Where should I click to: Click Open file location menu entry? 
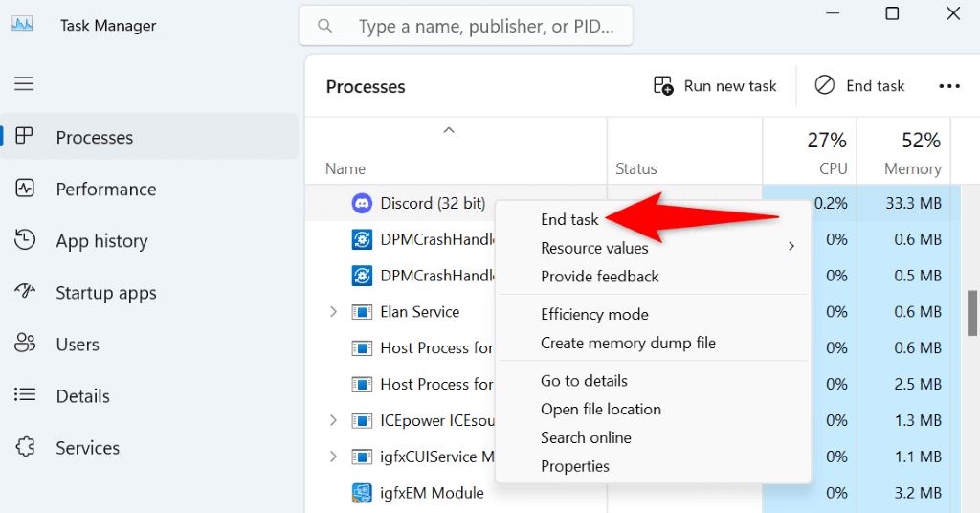600,409
